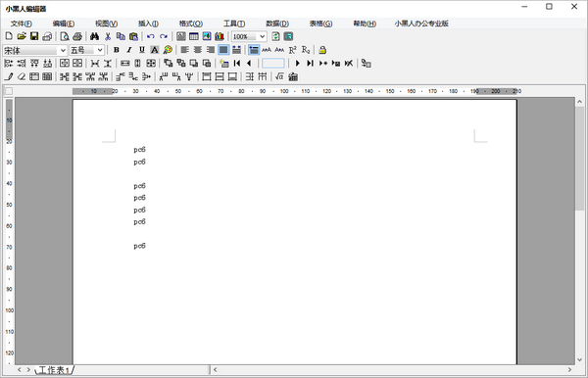Image resolution: width=588 pixels, height=378 pixels.
Task: Toggle Italic formatting
Action: (x=129, y=50)
